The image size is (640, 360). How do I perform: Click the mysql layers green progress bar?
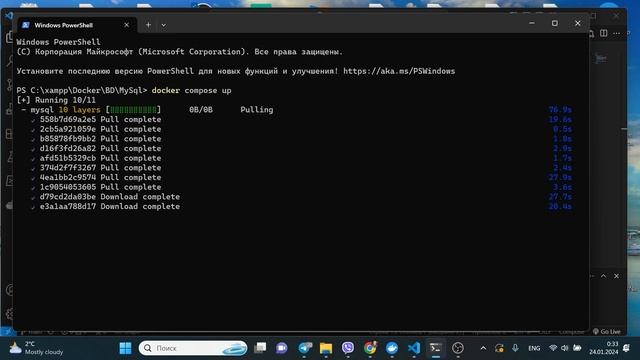(x=133, y=110)
